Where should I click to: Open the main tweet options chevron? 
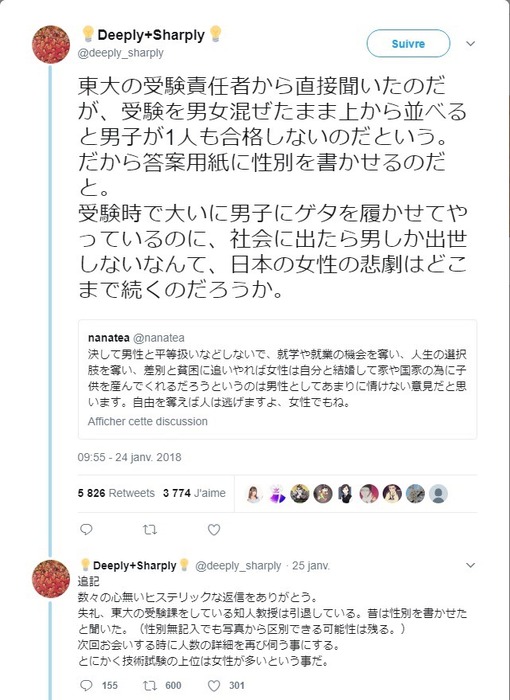[x=470, y=43]
